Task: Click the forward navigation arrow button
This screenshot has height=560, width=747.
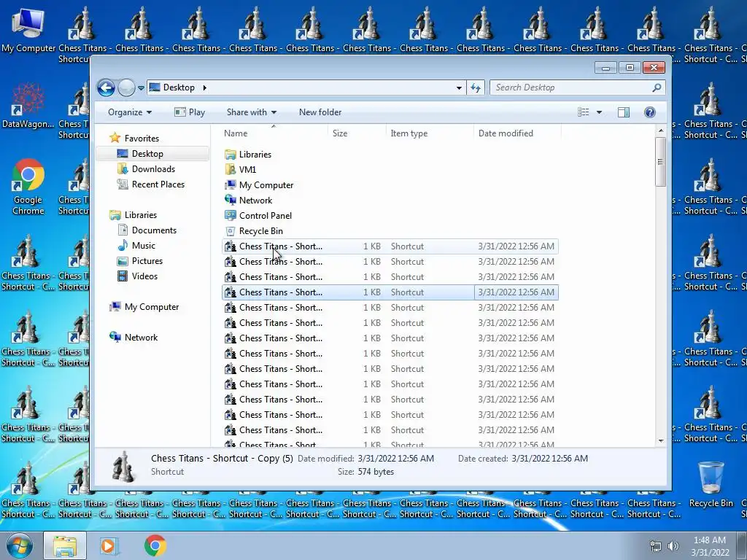Action: pyautogui.click(x=126, y=87)
